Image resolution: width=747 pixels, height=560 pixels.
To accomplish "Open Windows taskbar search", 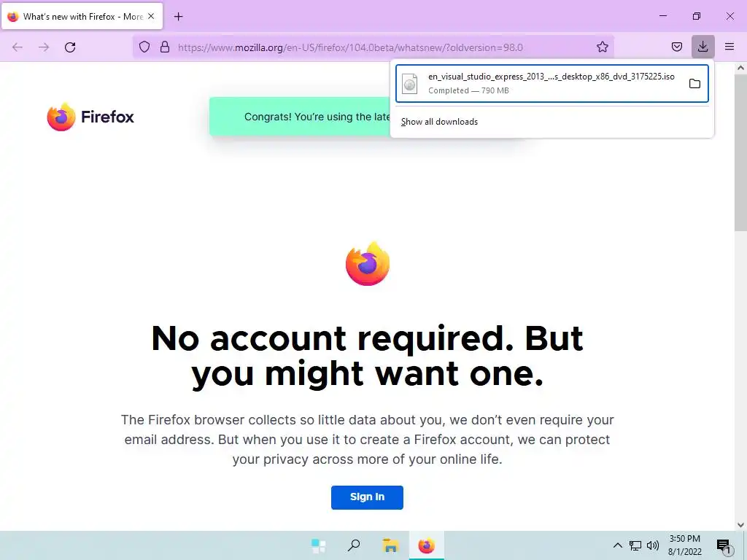I will [354, 545].
